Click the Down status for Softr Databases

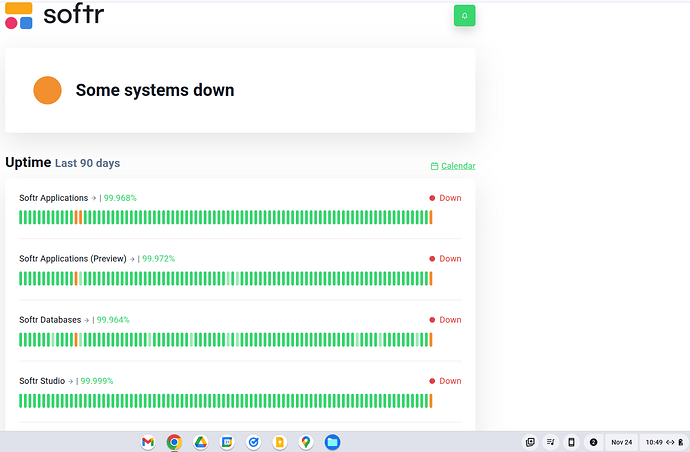click(445, 320)
